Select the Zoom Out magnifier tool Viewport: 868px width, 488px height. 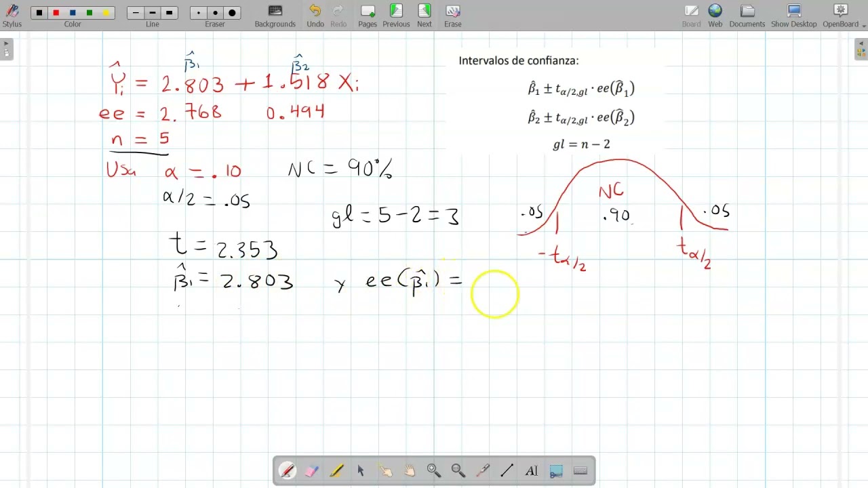tap(458, 470)
